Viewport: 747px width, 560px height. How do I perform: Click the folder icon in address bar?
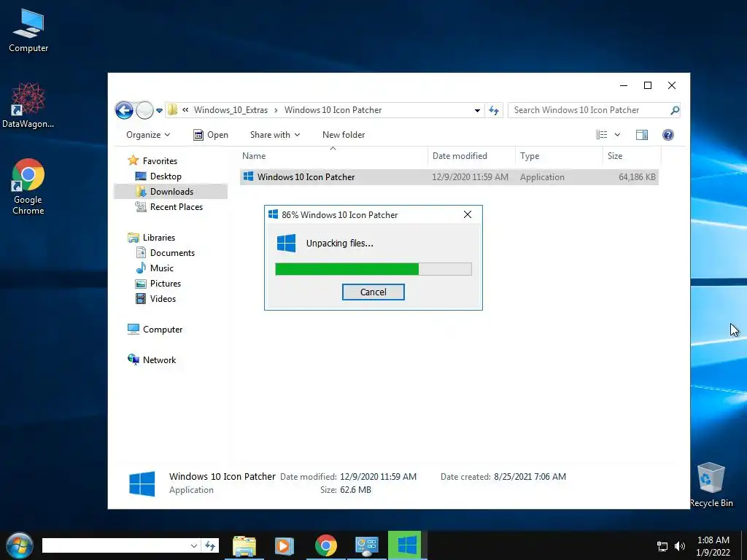pyautogui.click(x=172, y=110)
